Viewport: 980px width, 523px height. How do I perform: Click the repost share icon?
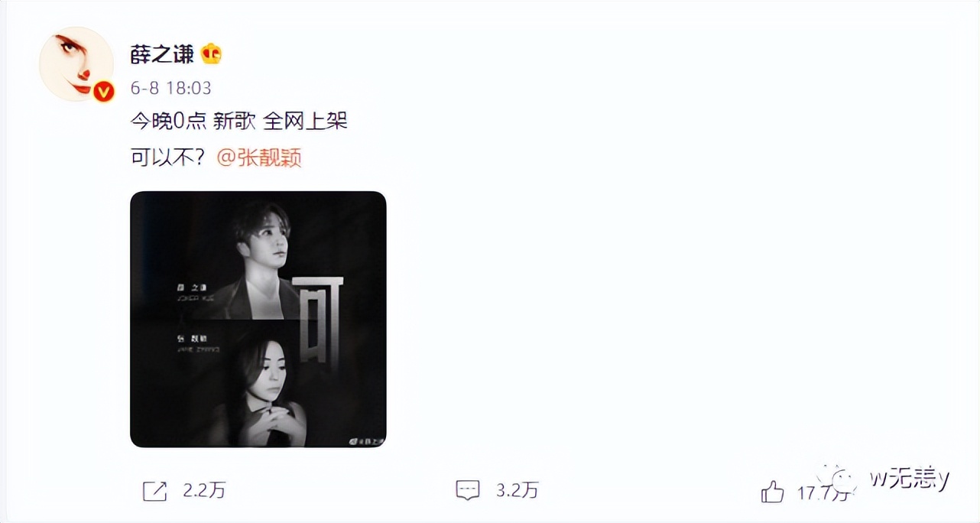[154, 491]
